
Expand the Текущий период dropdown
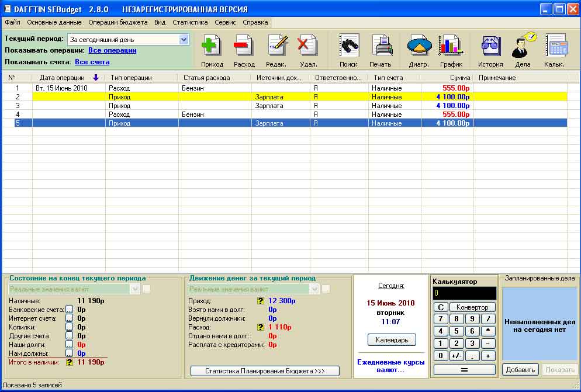(x=184, y=40)
